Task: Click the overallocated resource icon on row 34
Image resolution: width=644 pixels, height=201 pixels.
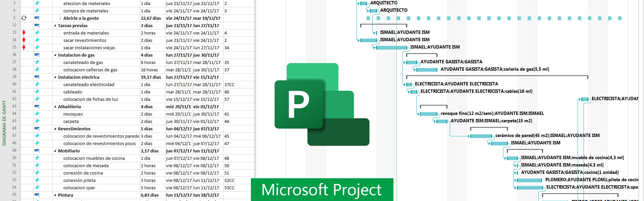Action: tap(24, 40)
